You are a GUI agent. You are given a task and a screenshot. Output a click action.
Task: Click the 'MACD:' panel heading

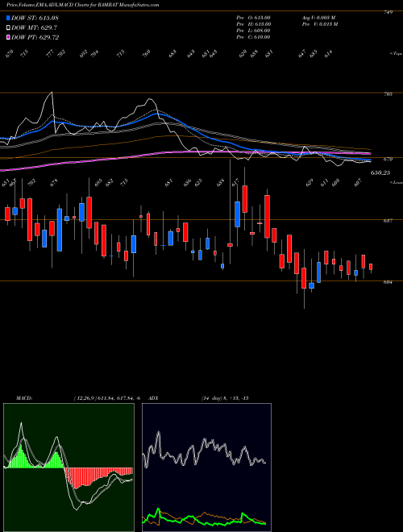[x=23, y=398]
